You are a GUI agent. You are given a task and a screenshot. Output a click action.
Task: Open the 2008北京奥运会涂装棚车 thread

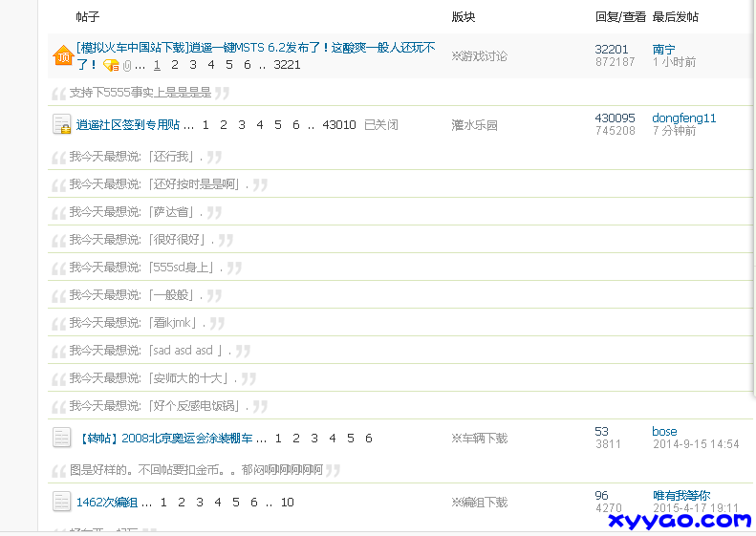166,439
